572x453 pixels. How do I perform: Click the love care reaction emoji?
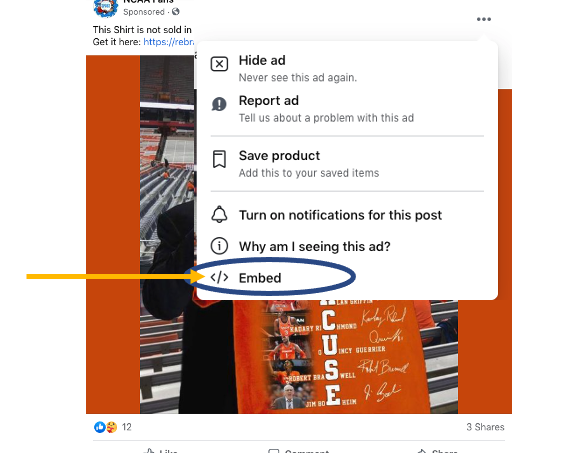click(x=111, y=427)
